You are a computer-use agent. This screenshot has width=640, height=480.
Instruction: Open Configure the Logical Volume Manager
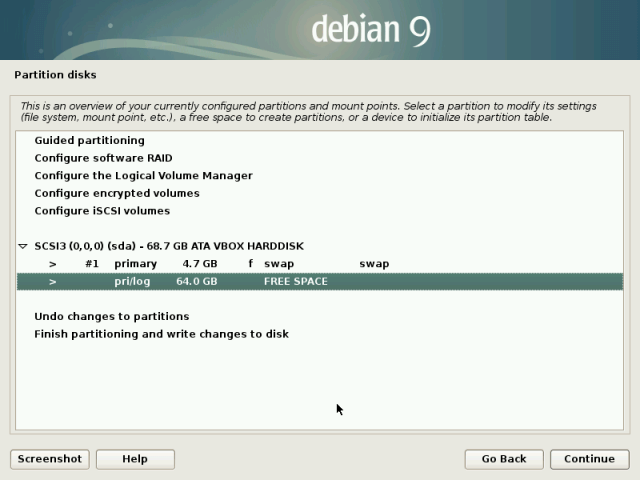[143, 176]
